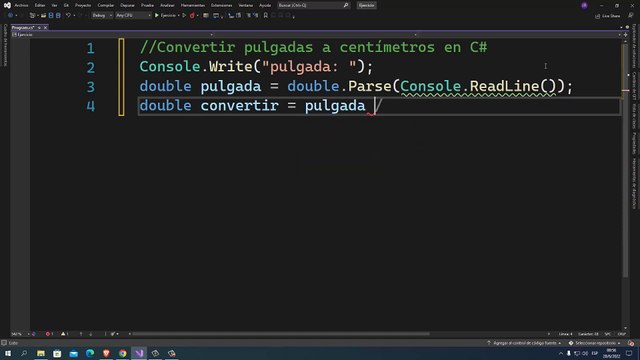640x360 pixels.
Task: Click the start without debugging icon
Action: tap(184, 16)
